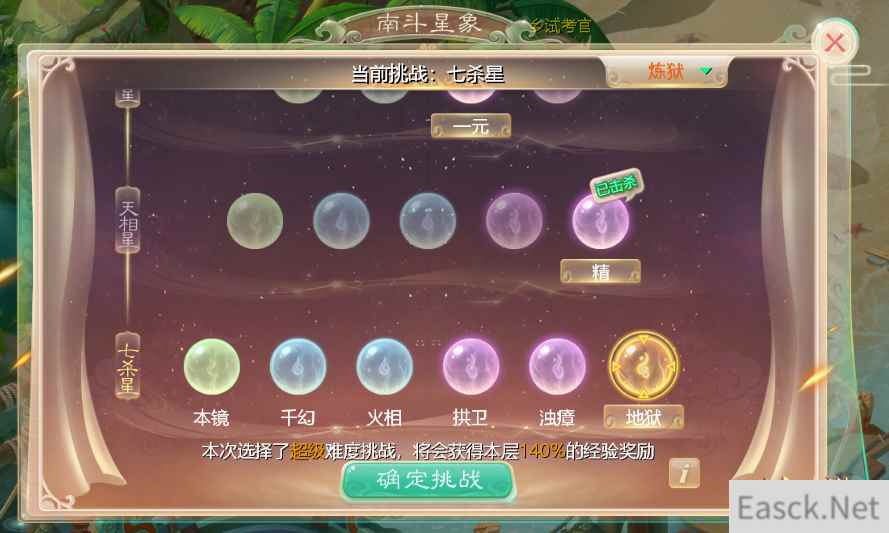
Task: Open the info i help icon
Action: pos(684,472)
